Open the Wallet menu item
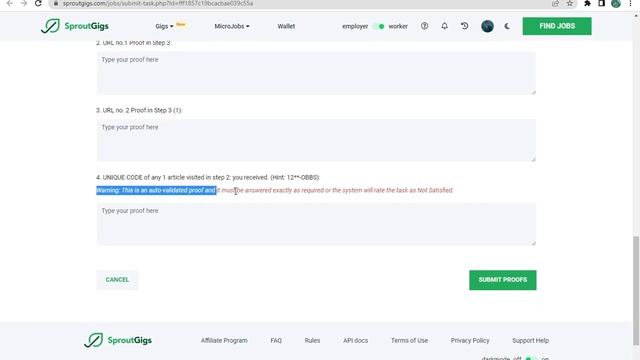Image resolution: width=640 pixels, height=360 pixels. [286, 26]
